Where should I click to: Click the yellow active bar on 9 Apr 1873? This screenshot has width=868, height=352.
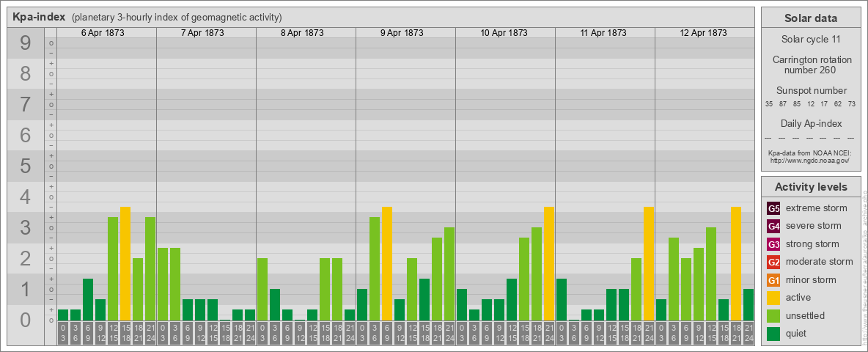pyautogui.click(x=387, y=263)
